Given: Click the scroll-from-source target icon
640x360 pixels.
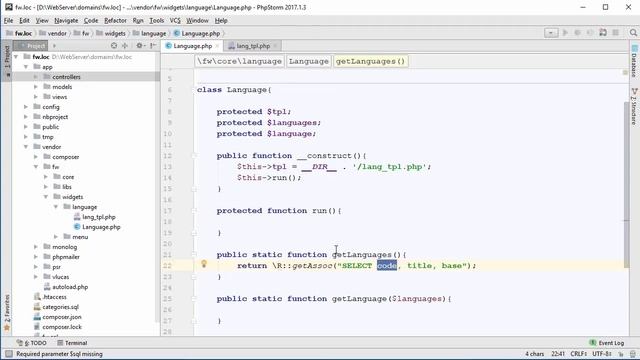Looking at the screenshot, I should point(114,46).
